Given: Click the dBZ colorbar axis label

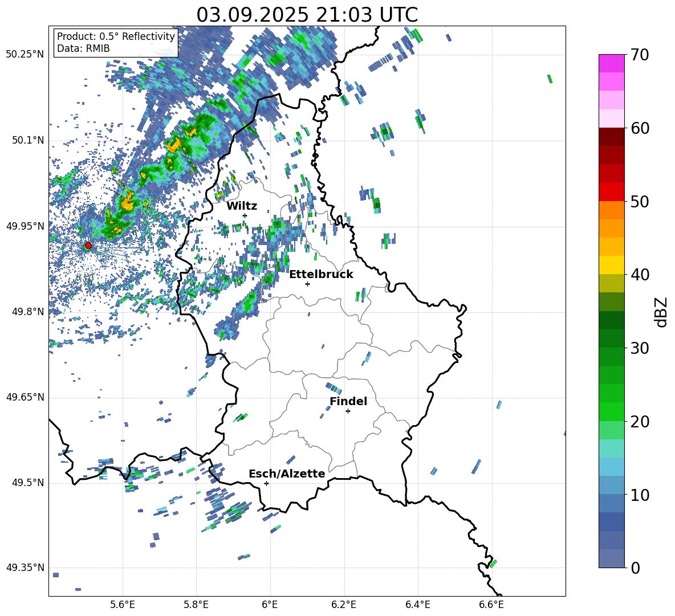Looking at the screenshot, I should 660,312.
